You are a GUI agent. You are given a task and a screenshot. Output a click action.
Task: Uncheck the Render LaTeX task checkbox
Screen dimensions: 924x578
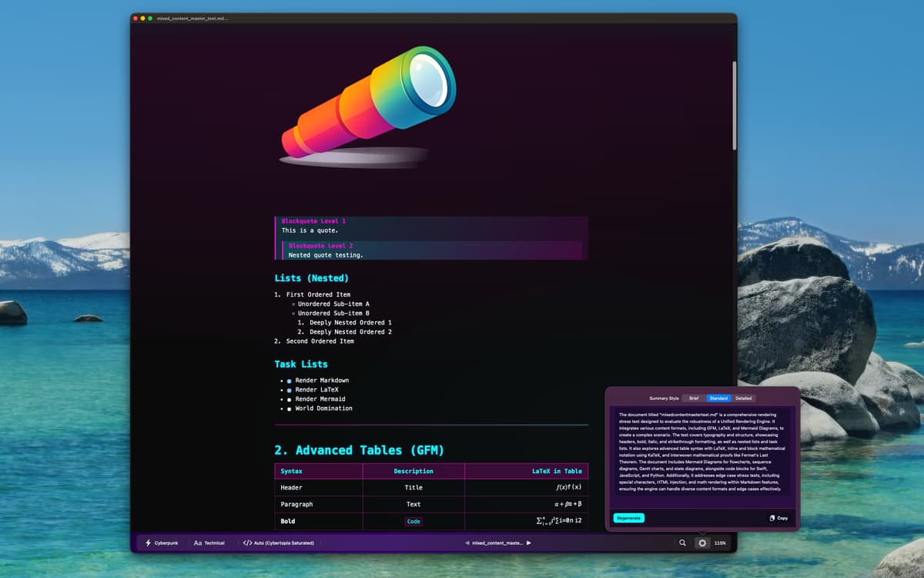tap(290, 390)
